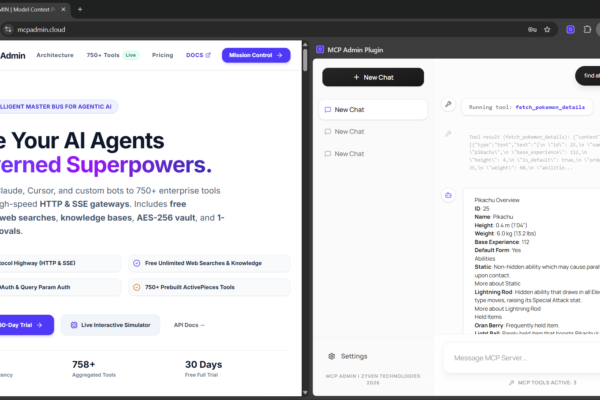Screen dimensions: 600x400
Task: Click the Free Unlimited Web Searches & Knowledge chip
Action: click(209, 263)
